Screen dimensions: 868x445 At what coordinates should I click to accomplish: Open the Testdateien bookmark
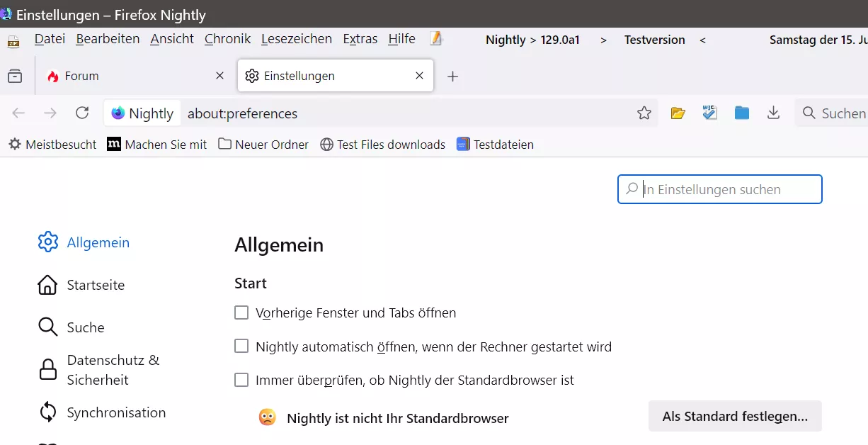(x=495, y=145)
